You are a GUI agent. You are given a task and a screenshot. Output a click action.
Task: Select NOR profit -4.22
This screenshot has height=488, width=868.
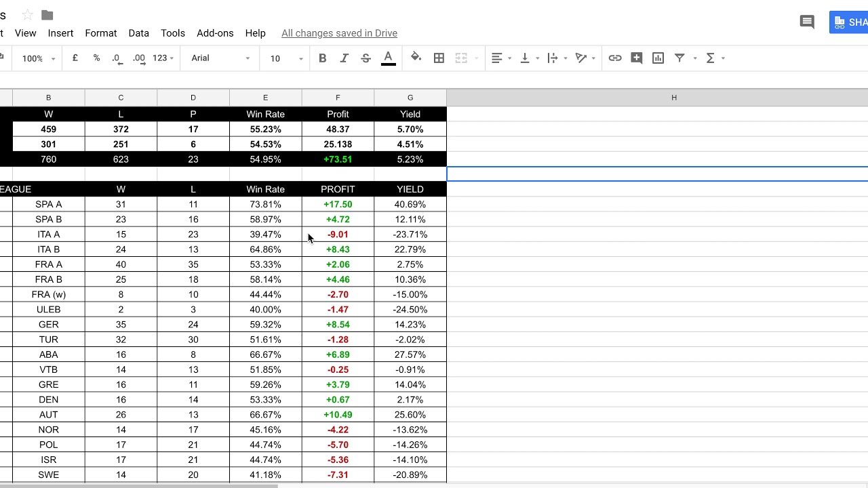338,430
